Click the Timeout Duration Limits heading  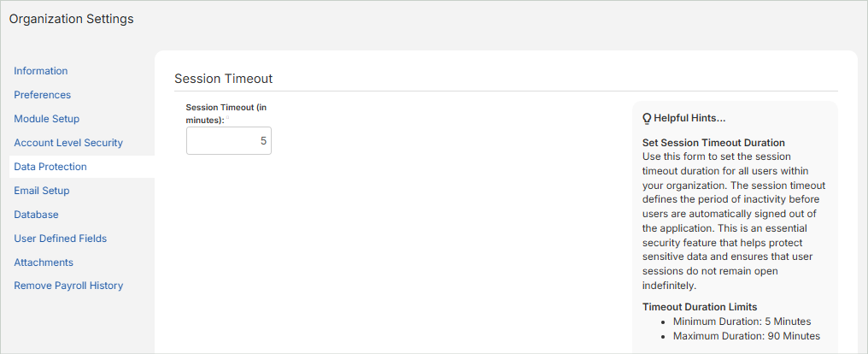click(700, 307)
